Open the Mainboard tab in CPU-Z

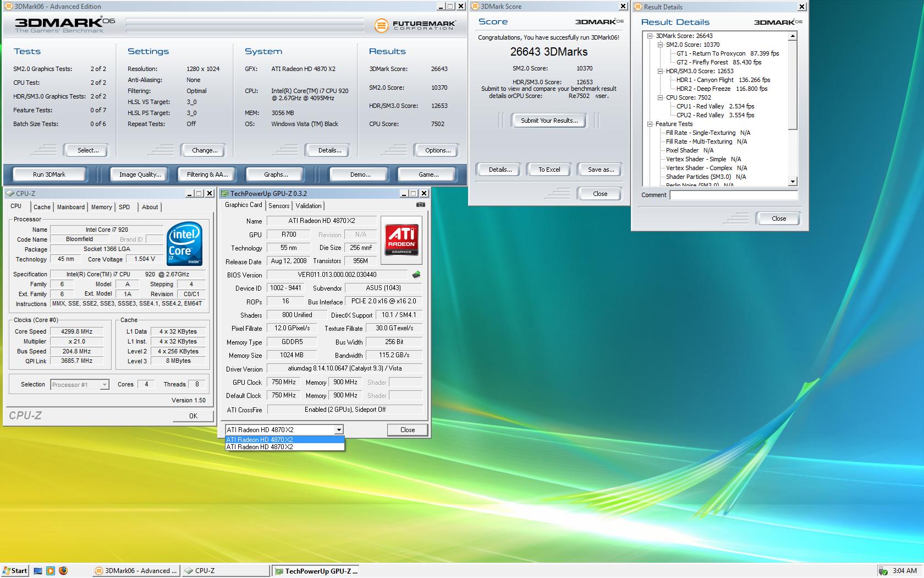(x=71, y=207)
